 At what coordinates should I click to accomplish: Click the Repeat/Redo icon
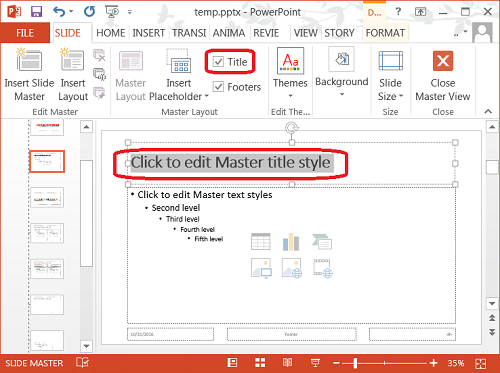[89, 12]
